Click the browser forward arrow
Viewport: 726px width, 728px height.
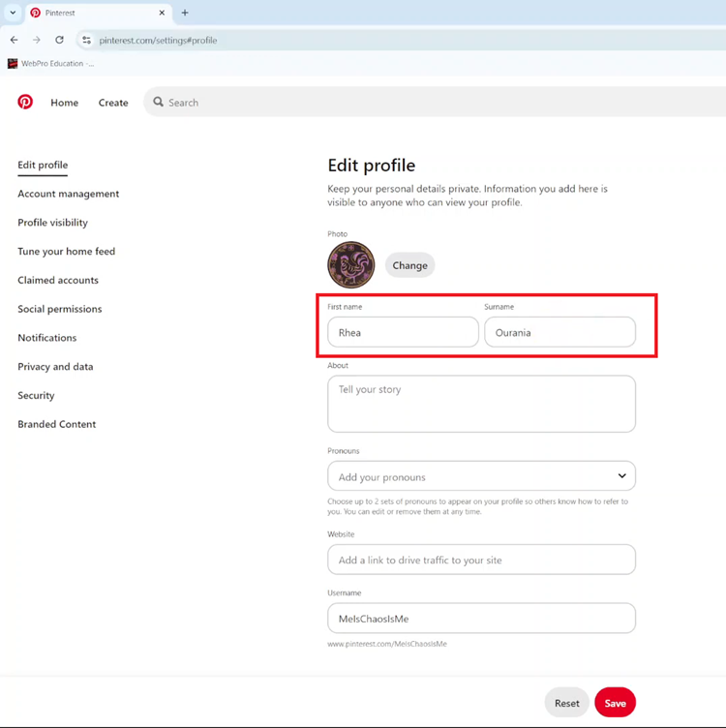click(x=37, y=40)
